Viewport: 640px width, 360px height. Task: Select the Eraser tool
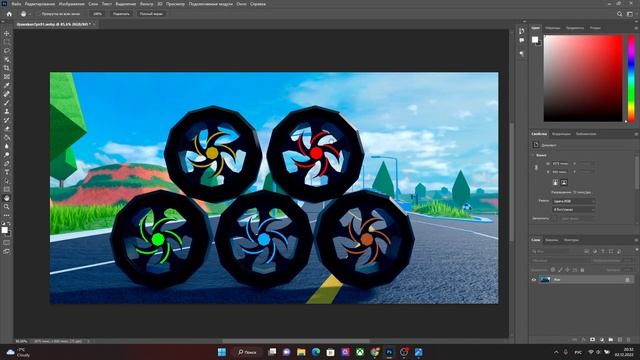(x=7, y=129)
